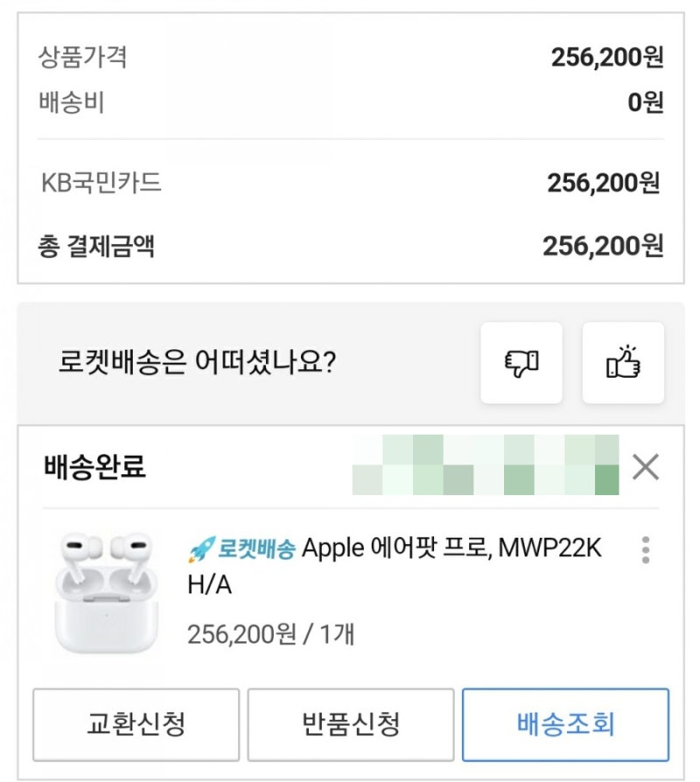This screenshot has width=700, height=782.
Task: Track delivery with the 배송조회 button
Action: (x=565, y=724)
